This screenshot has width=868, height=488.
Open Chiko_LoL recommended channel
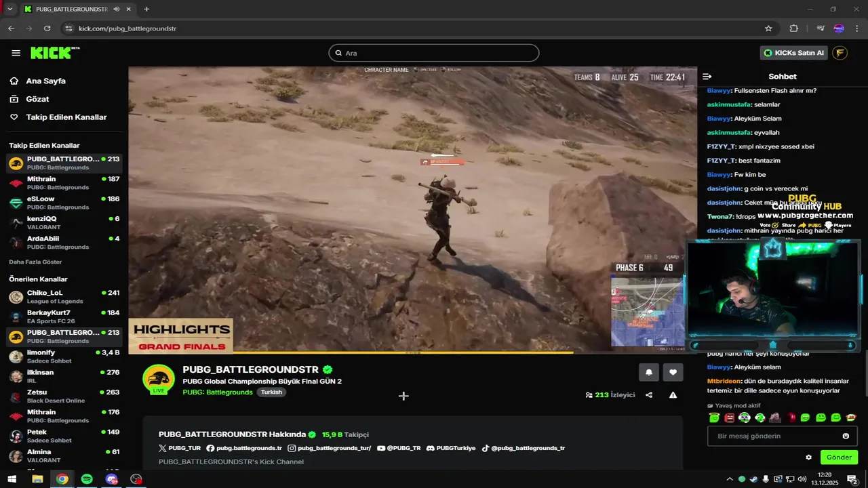[x=64, y=297]
